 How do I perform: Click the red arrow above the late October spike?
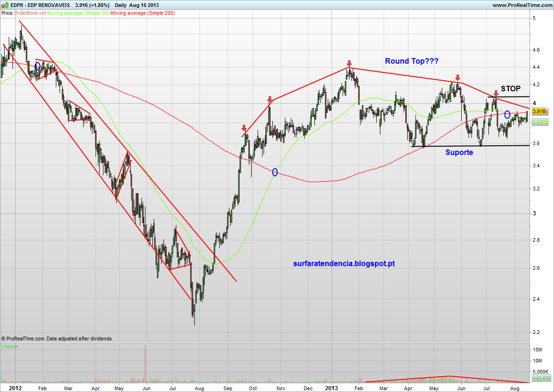pyautogui.click(x=270, y=99)
